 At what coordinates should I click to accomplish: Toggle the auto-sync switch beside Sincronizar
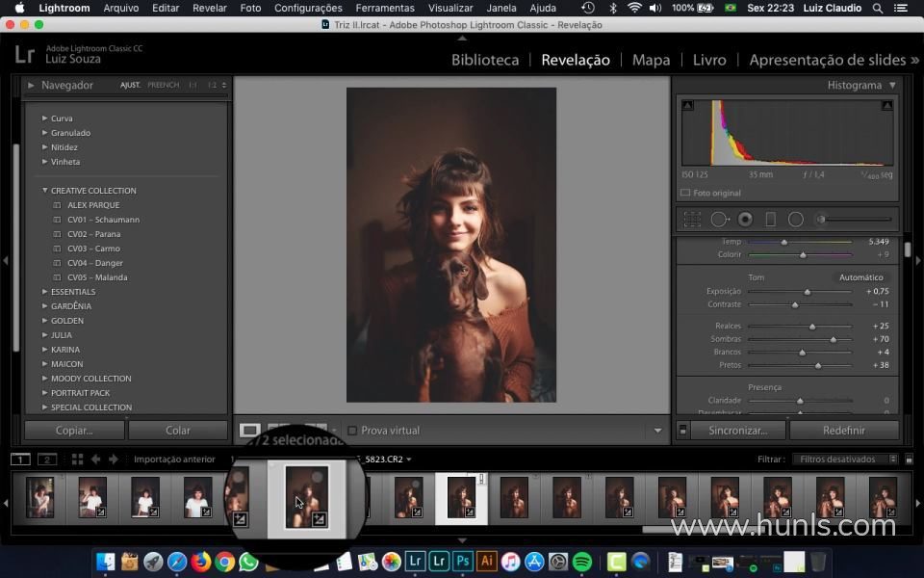[682, 431]
